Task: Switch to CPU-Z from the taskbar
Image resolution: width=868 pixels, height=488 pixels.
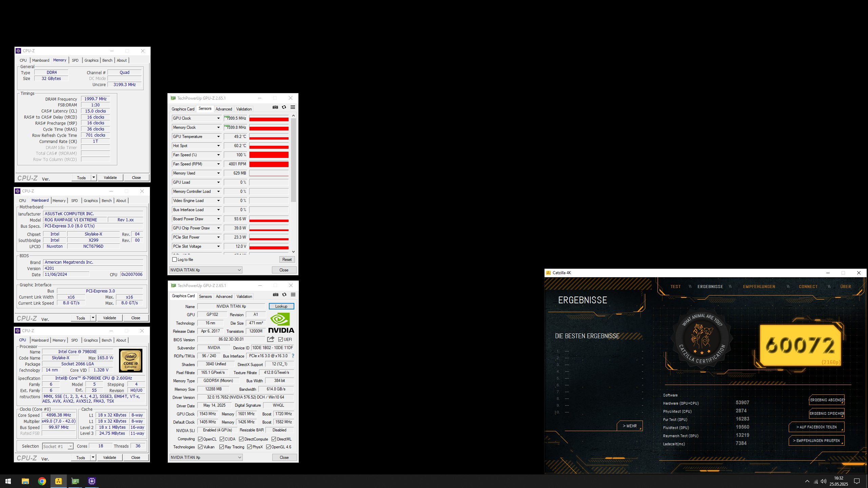Action: click(x=92, y=481)
